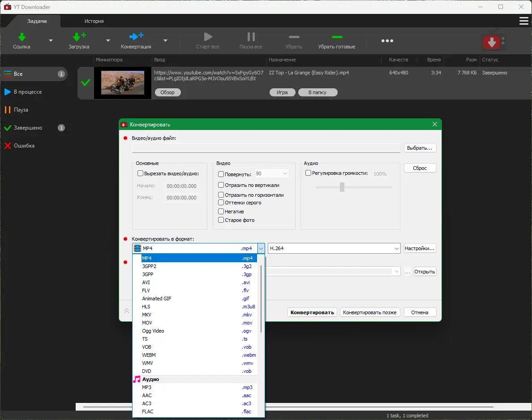Enable the Негатив video effect
This screenshot has width=532, height=420.
click(x=221, y=211)
